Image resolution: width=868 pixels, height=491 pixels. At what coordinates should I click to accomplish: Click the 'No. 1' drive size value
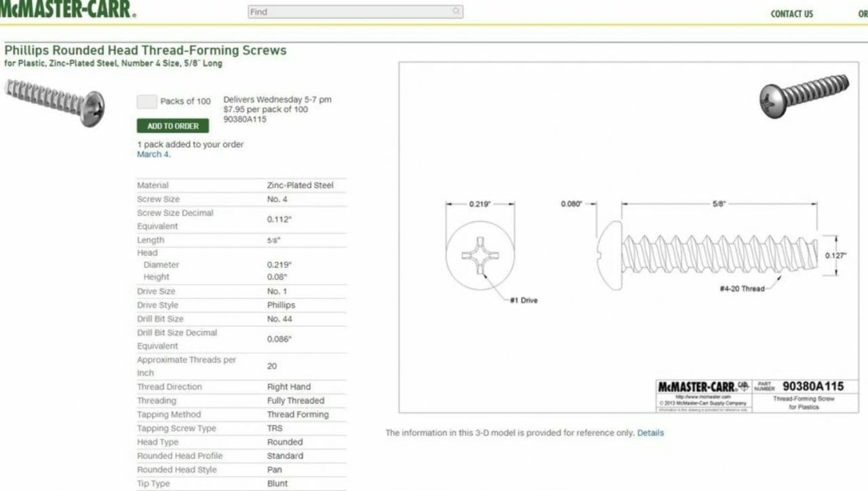click(277, 292)
